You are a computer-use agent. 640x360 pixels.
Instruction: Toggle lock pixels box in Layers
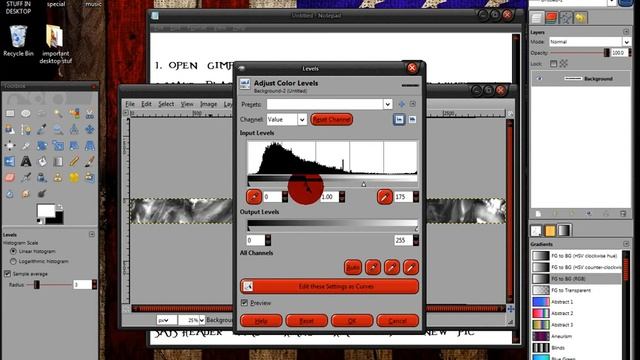point(553,63)
